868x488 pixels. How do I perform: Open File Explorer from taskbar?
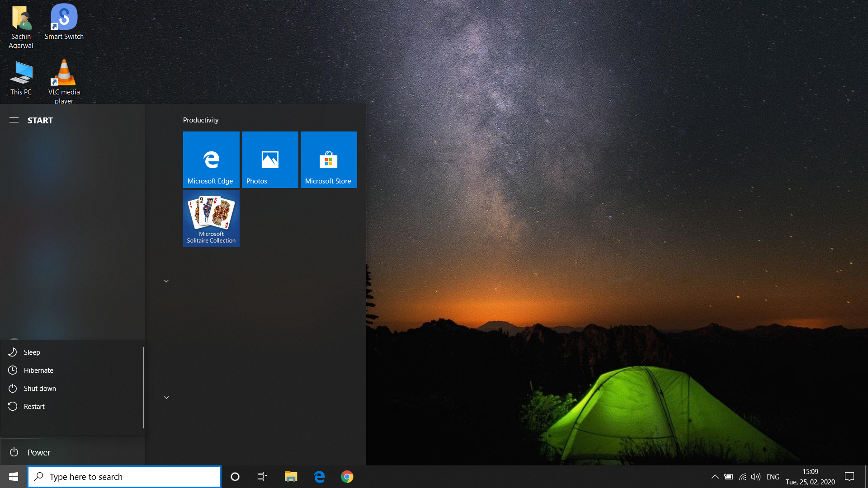coord(291,477)
